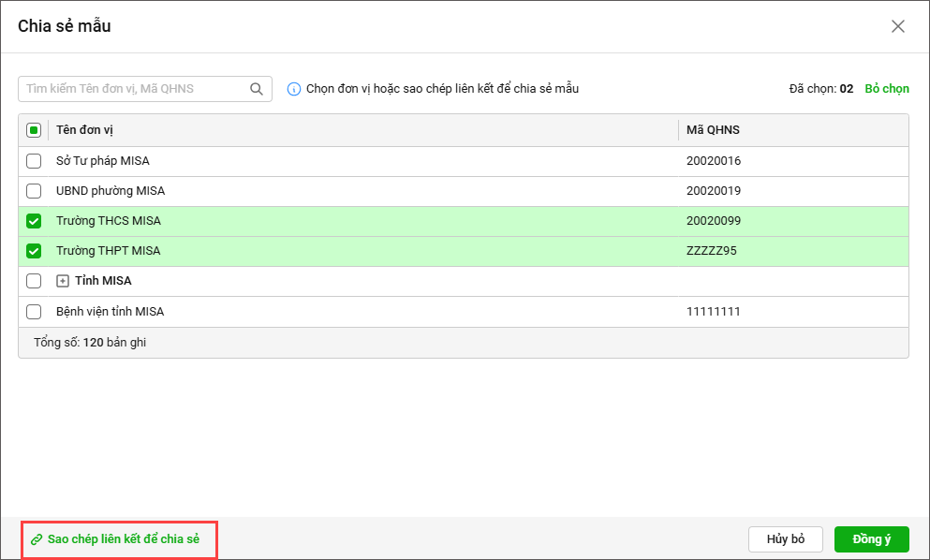Click the Mã QHNS column header
Screen dimensions: 930x560
(x=713, y=130)
